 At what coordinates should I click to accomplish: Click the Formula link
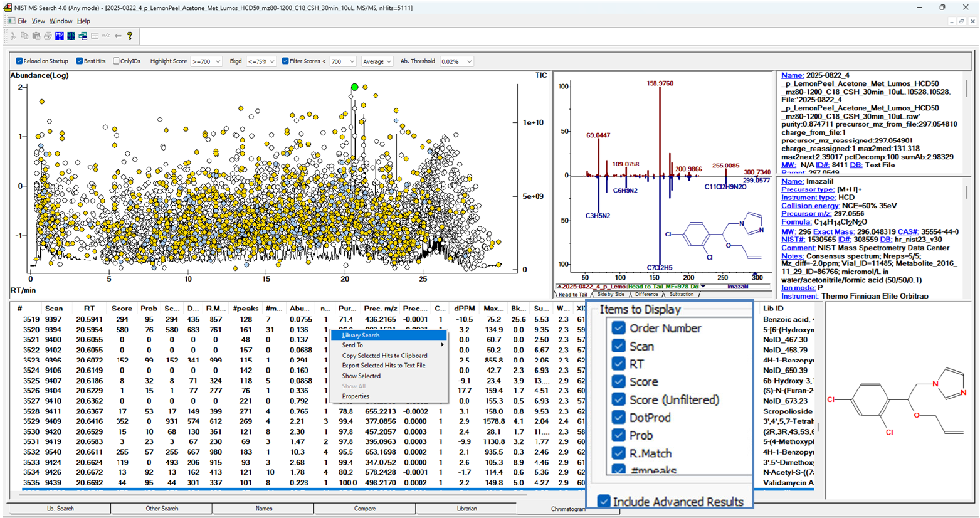pyautogui.click(x=796, y=222)
